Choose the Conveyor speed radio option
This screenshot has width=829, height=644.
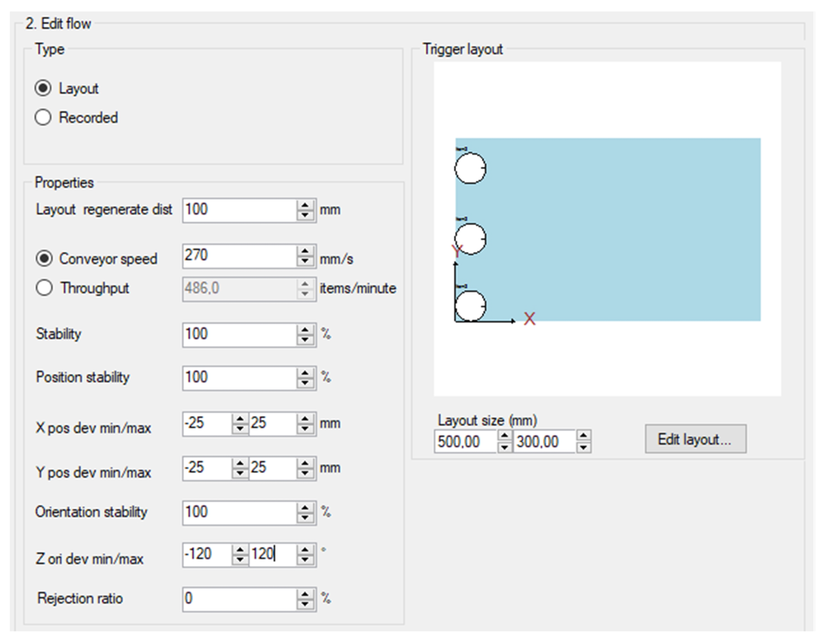[44, 258]
